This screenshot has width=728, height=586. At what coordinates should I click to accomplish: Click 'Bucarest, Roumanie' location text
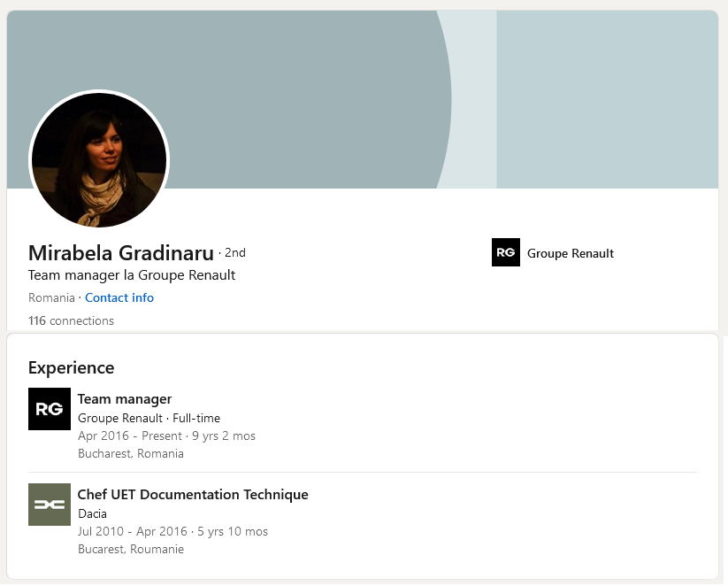pos(131,549)
